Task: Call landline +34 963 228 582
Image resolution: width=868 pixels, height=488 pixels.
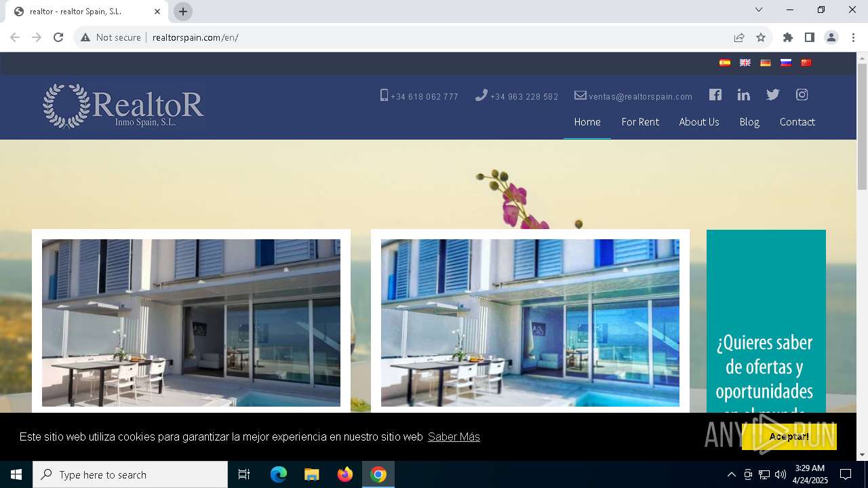Action: tap(517, 96)
